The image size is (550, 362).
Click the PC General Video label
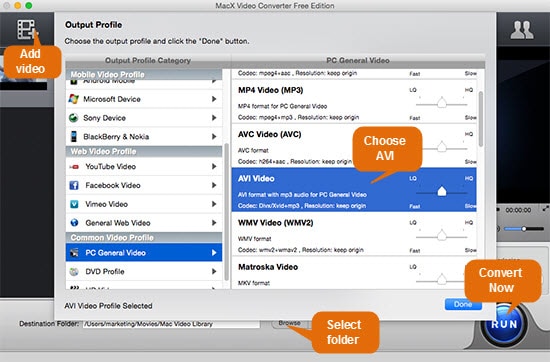tap(115, 253)
